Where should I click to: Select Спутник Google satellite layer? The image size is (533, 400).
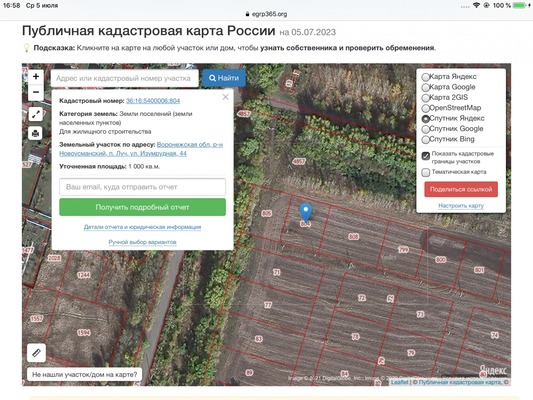425,129
